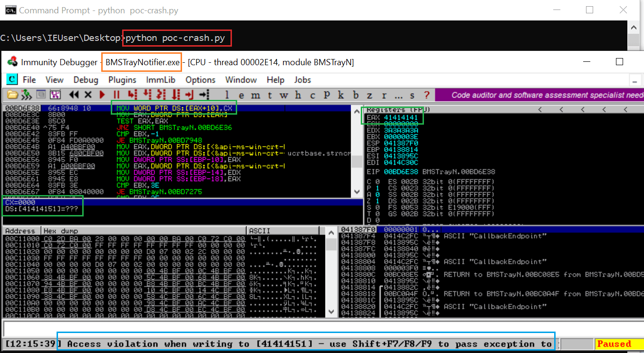
Task: Click the EAX register value 41414141
Action: (401, 117)
